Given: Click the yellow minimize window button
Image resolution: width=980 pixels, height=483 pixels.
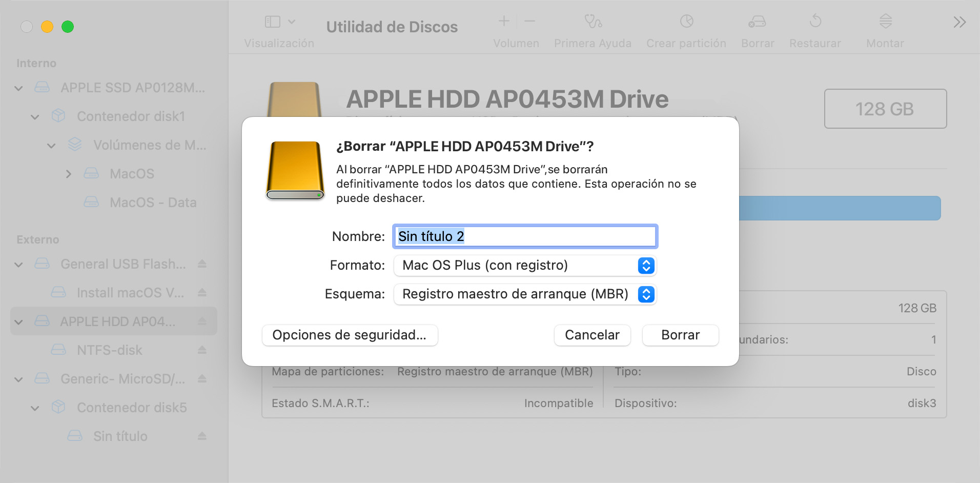Looking at the screenshot, I should (47, 27).
